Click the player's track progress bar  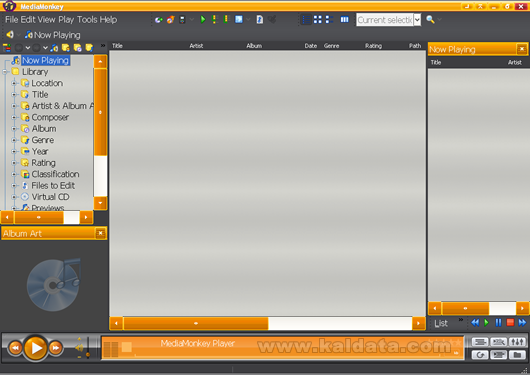[287, 355]
